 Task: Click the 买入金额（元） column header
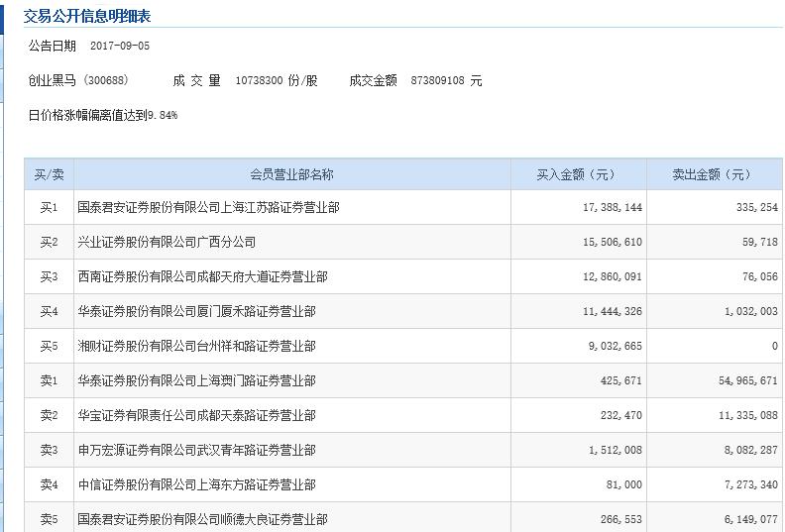578,174
